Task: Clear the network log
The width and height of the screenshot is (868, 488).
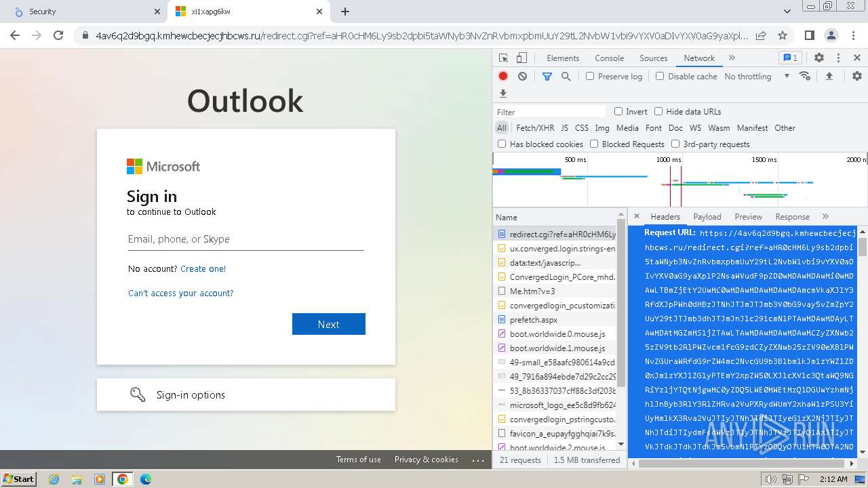Action: (x=522, y=77)
